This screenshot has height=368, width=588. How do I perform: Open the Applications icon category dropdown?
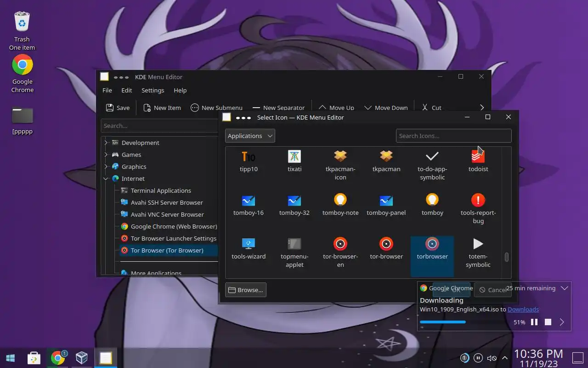(x=250, y=136)
